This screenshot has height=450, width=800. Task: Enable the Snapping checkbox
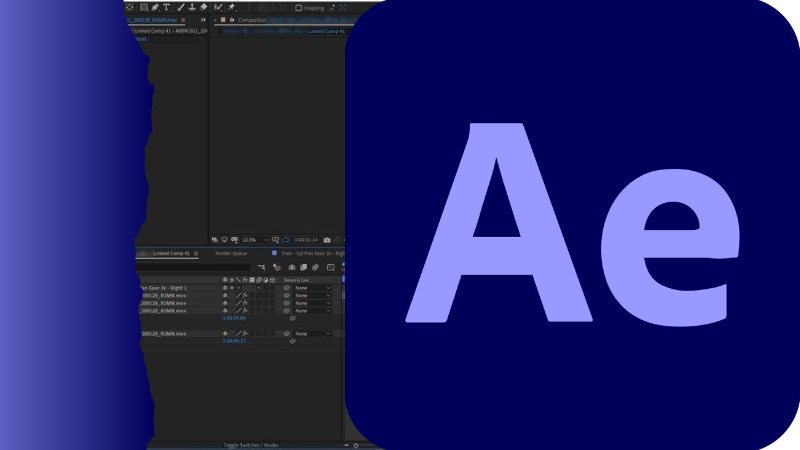click(298, 8)
